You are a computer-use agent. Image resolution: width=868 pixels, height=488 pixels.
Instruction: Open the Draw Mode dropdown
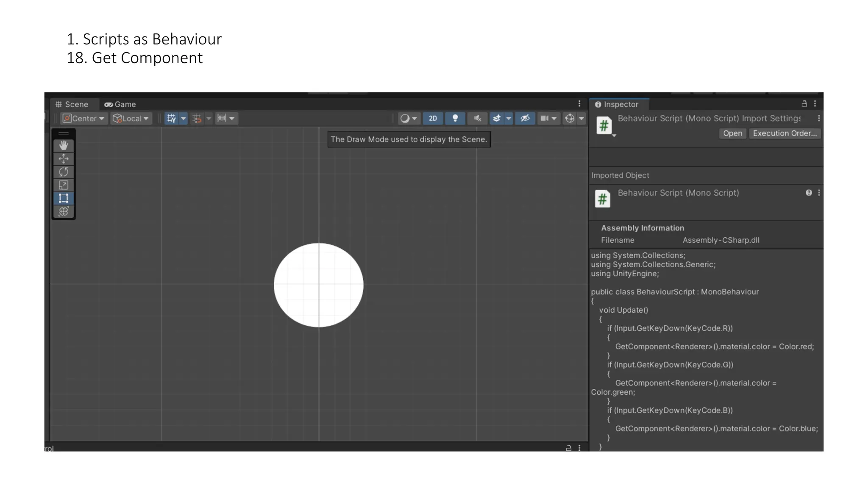tap(409, 119)
